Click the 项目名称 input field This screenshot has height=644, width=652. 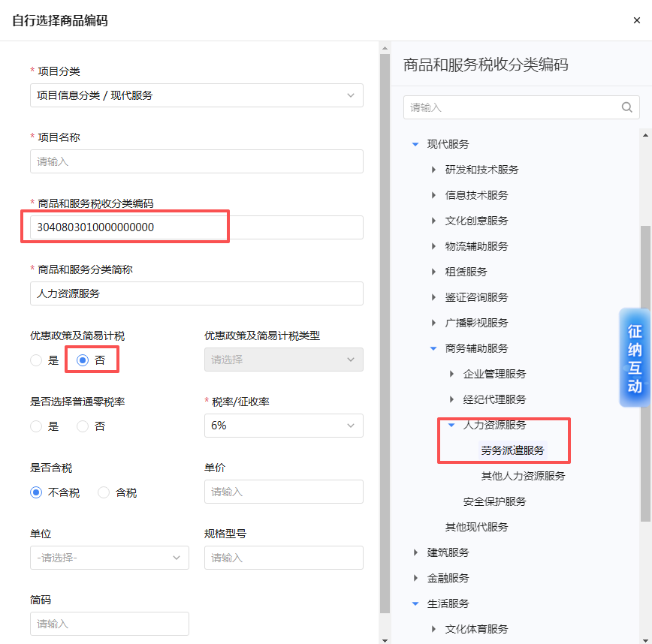(x=196, y=161)
